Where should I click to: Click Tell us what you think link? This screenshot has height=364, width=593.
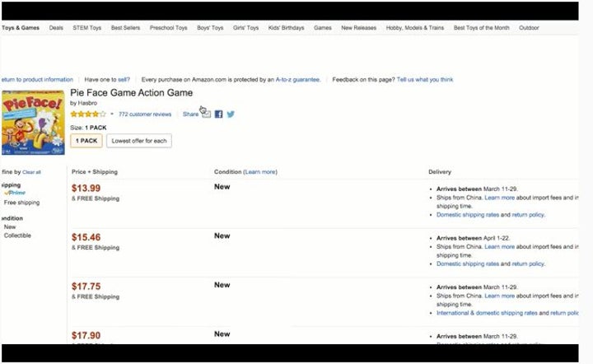(x=424, y=80)
